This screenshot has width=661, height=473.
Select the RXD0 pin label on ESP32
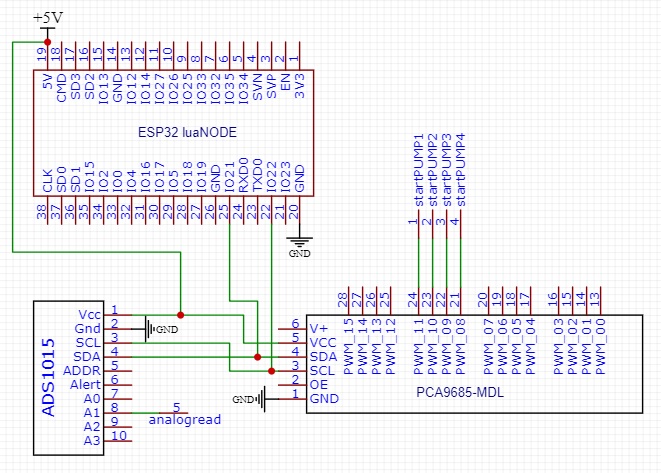click(x=244, y=175)
